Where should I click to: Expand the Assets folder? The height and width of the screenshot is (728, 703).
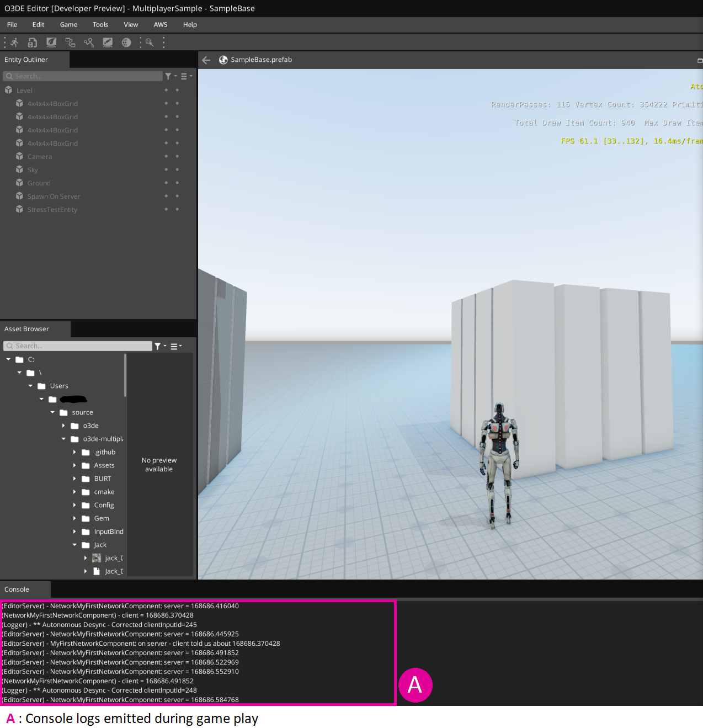(x=75, y=465)
